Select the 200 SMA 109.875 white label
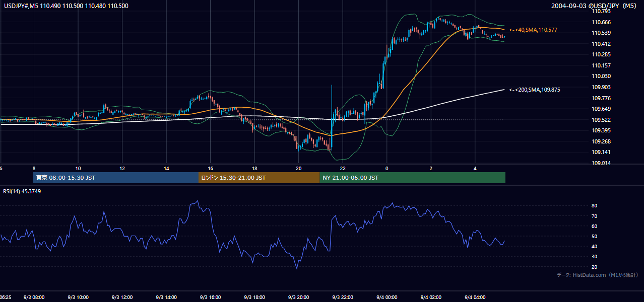Screen dimensions: 644x302 point(535,90)
